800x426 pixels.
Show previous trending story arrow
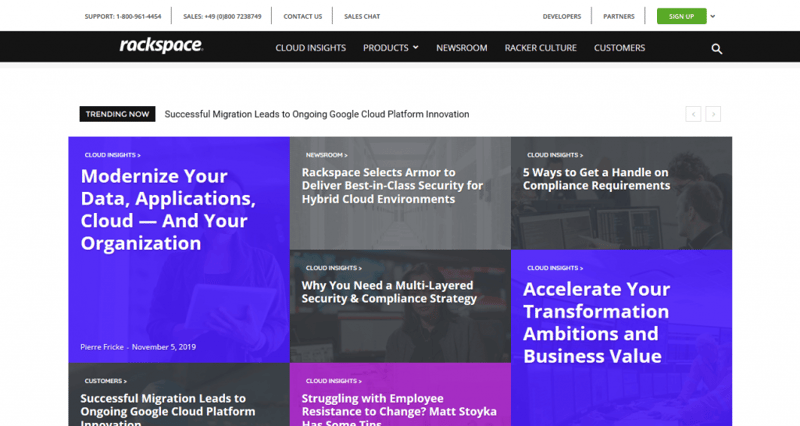click(693, 114)
